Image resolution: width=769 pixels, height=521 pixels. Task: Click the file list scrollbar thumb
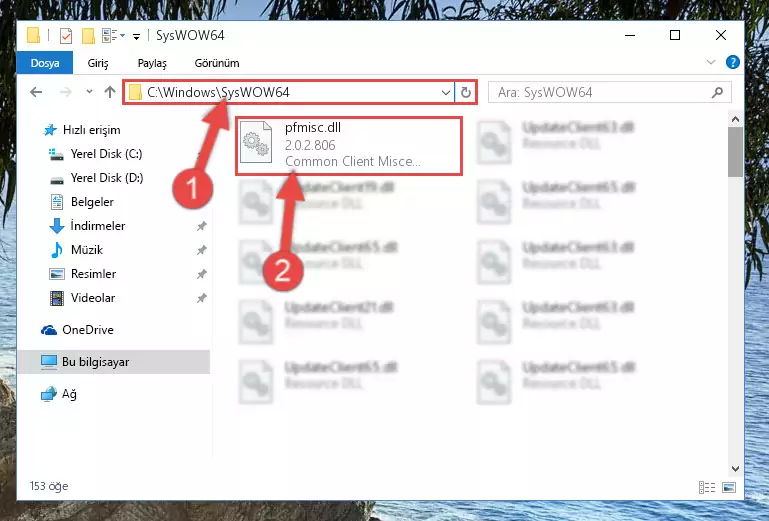click(735, 152)
